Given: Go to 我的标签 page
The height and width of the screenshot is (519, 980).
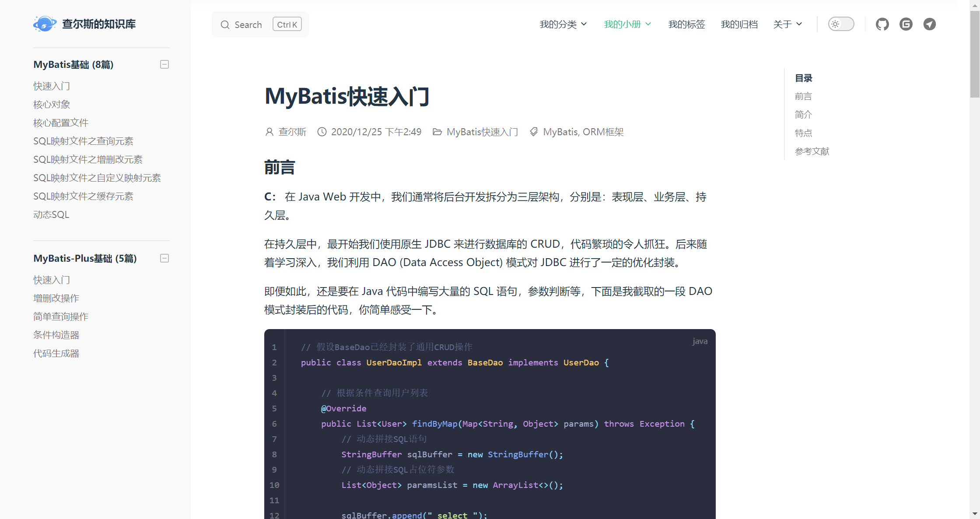Looking at the screenshot, I should pyautogui.click(x=686, y=25).
